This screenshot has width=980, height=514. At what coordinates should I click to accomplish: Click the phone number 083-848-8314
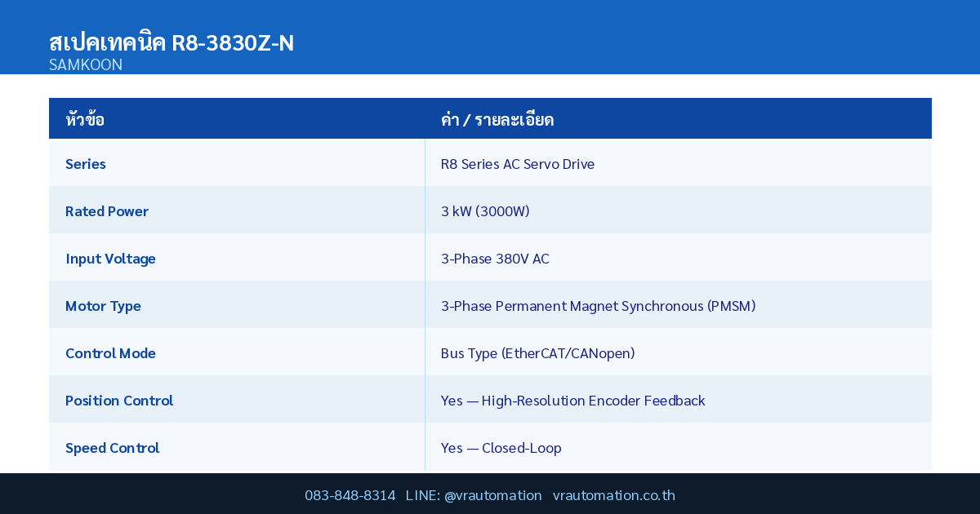(350, 495)
